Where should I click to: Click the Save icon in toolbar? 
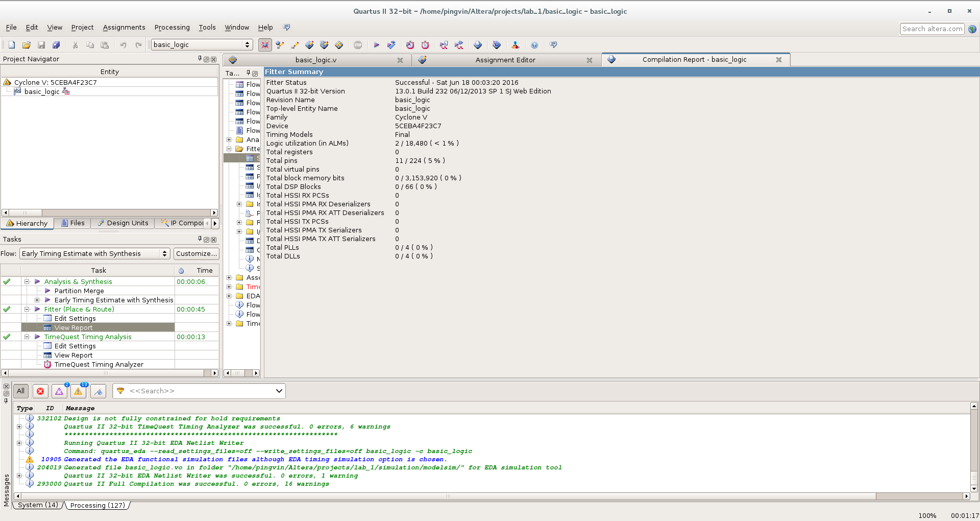(x=41, y=45)
